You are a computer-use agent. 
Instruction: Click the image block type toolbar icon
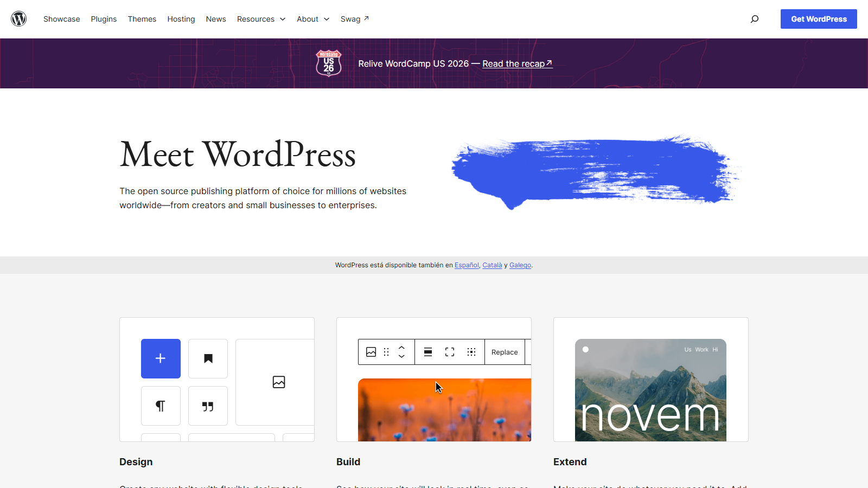(371, 352)
